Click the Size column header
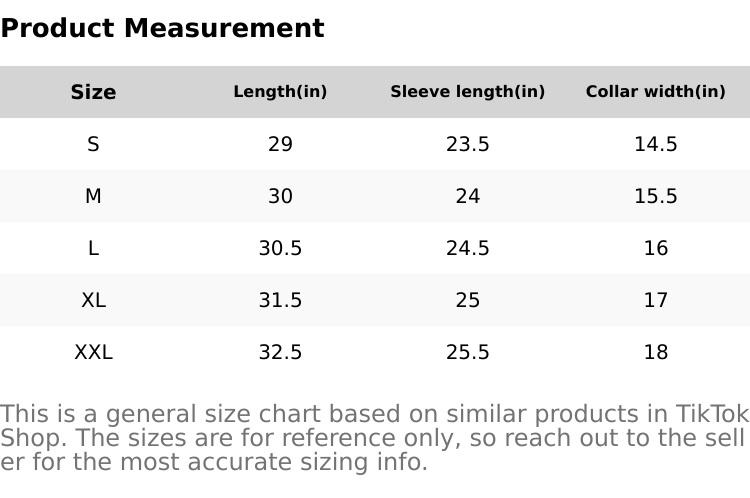 (x=93, y=92)
